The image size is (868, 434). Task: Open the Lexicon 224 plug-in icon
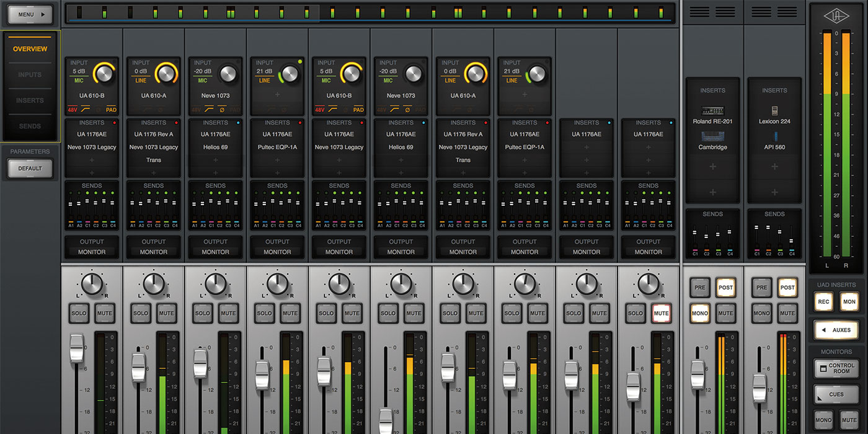click(x=774, y=110)
